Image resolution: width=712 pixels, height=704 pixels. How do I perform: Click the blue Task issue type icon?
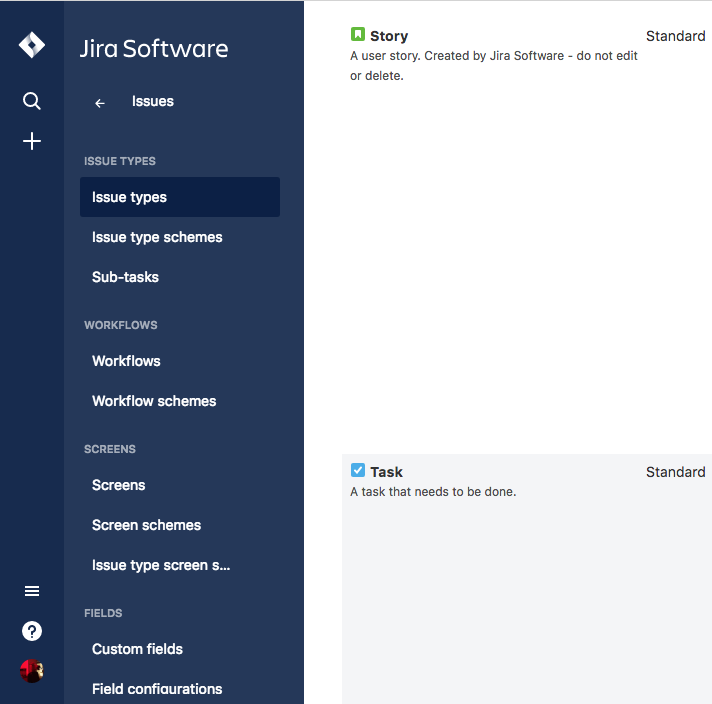point(358,470)
